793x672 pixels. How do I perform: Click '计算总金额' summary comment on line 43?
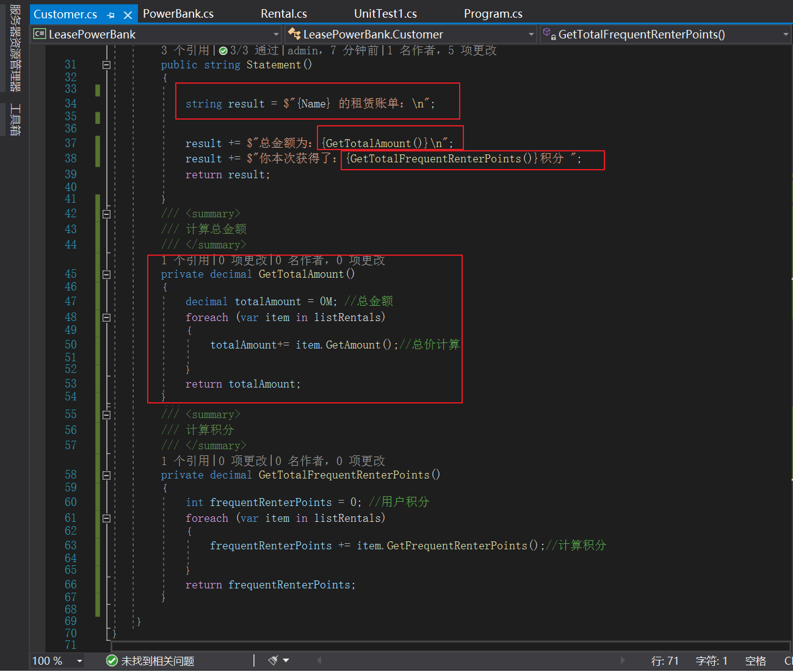click(x=216, y=229)
